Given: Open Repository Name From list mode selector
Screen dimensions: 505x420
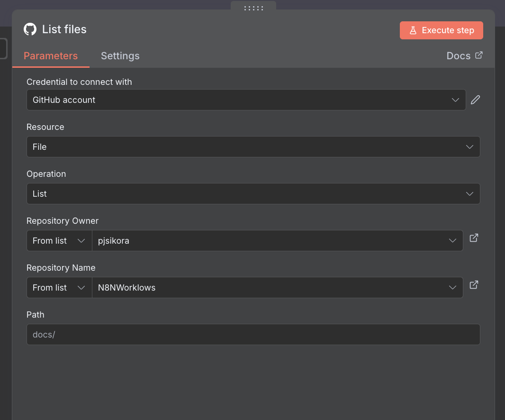Looking at the screenshot, I should (x=59, y=288).
